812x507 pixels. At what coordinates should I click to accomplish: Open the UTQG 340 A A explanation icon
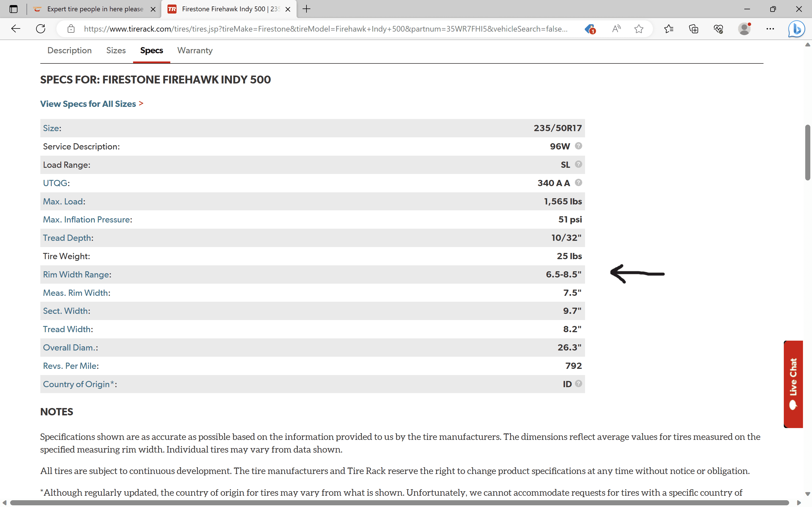[x=578, y=182]
